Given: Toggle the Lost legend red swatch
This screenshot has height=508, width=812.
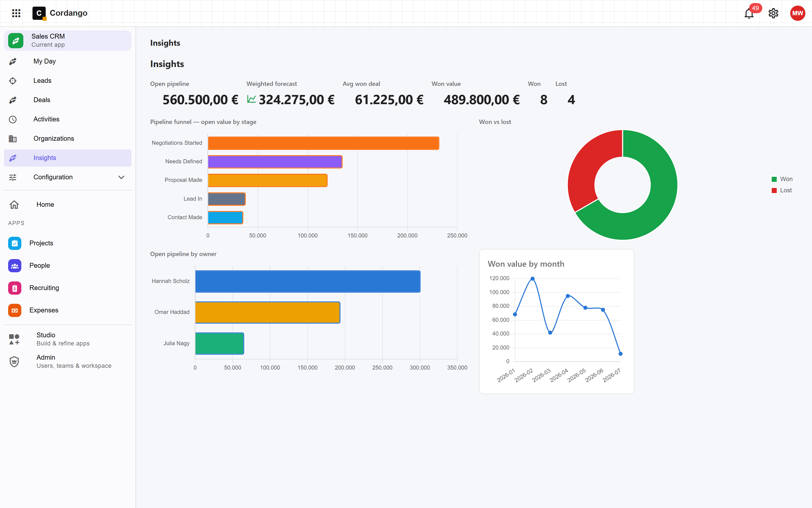Looking at the screenshot, I should click(774, 190).
